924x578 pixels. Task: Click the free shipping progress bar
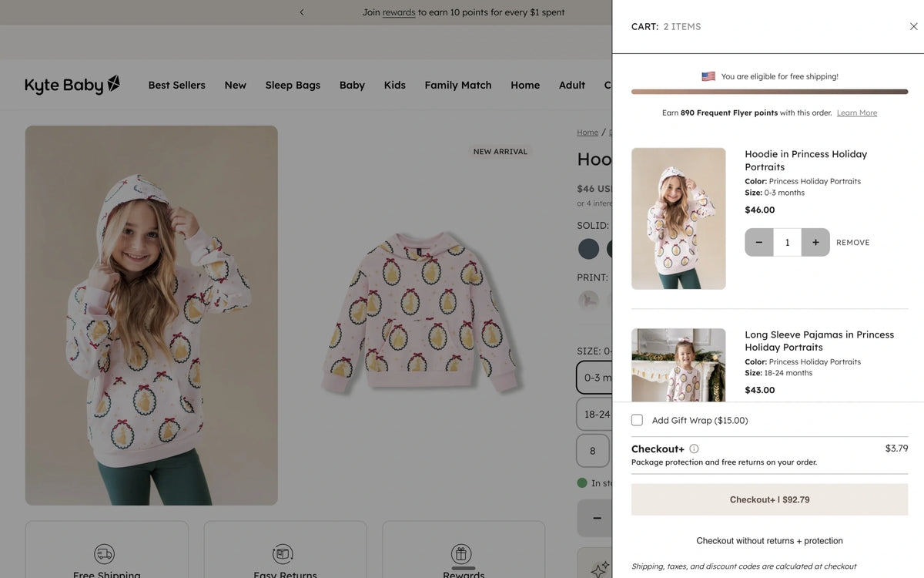coord(770,92)
